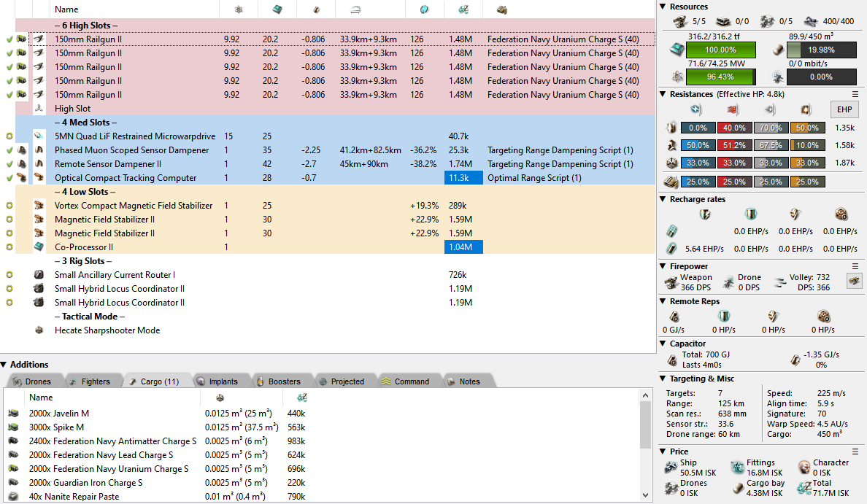Collapse the Resources panel

click(x=663, y=7)
